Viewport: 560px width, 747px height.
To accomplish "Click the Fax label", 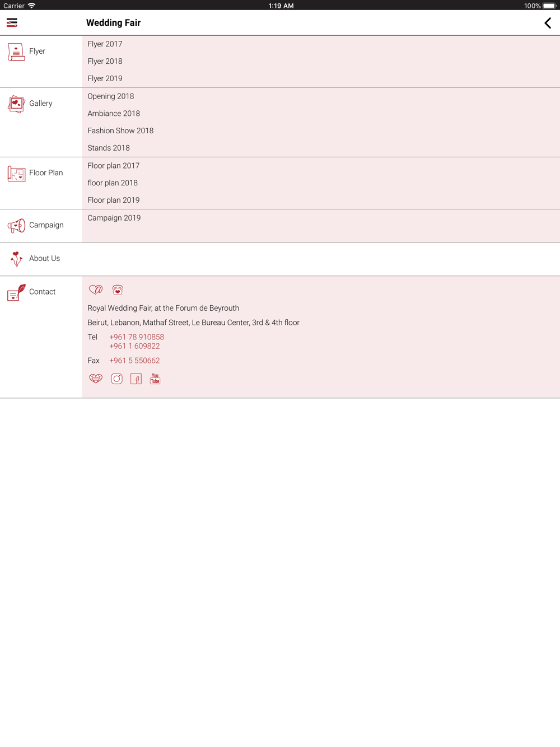I will coord(94,361).
